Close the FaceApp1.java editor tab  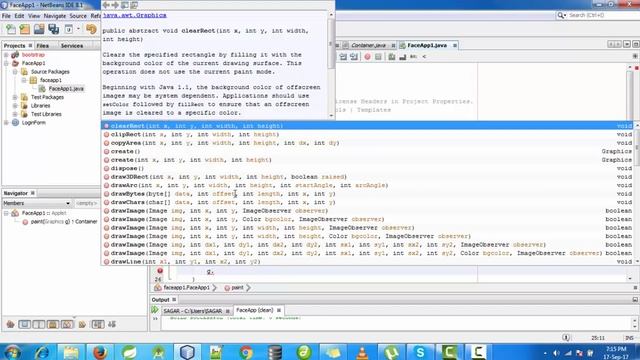tap(455, 45)
